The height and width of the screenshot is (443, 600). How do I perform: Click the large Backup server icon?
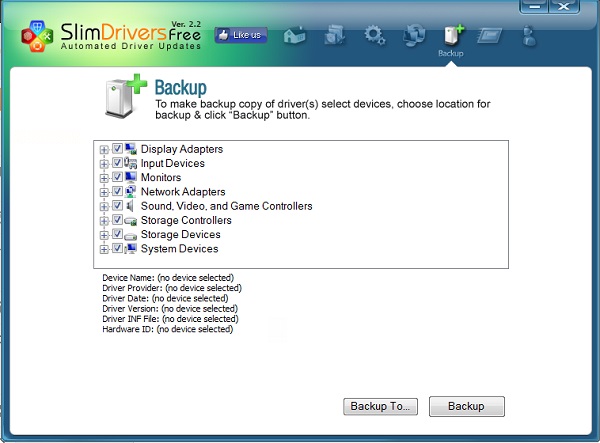pos(126,96)
